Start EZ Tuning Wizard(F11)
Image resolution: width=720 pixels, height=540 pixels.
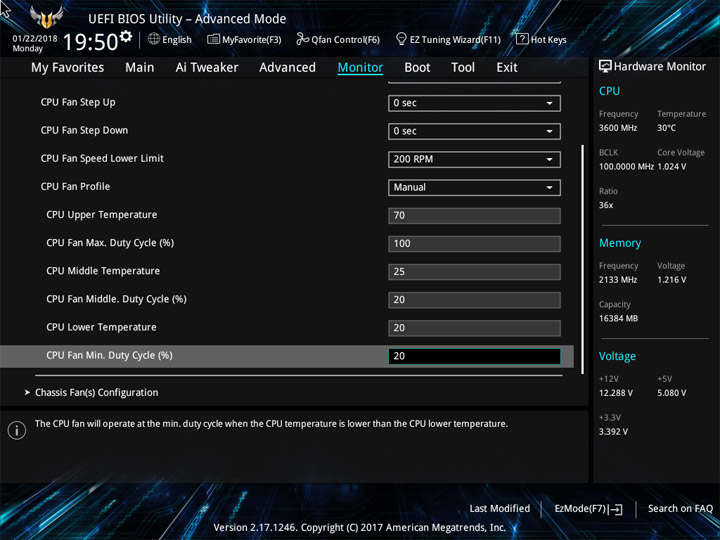click(448, 39)
